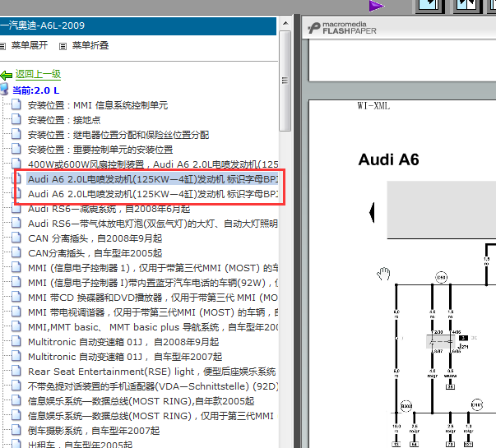Click the double-arrow split panel toolbar icon
The height and width of the screenshot is (448, 496).
466,6
